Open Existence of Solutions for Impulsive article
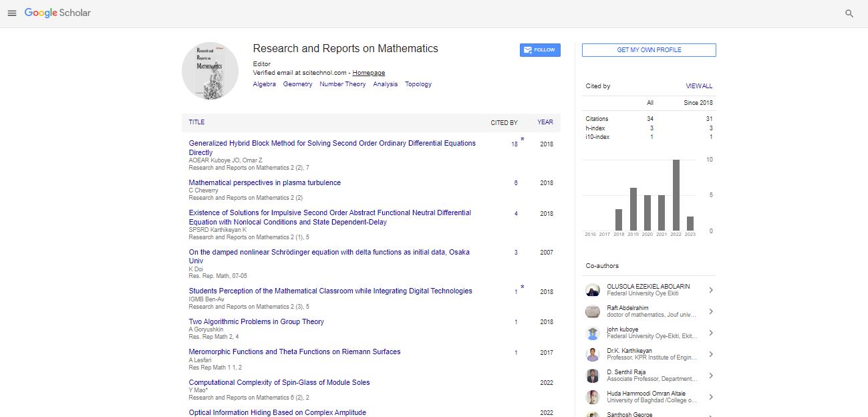This screenshot has width=868, height=417. 329,217
